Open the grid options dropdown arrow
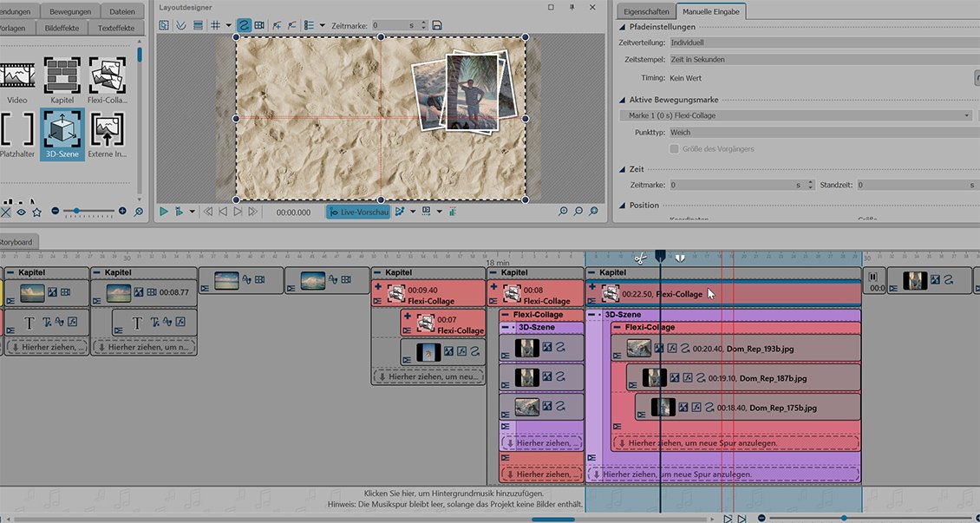980x523 pixels. click(x=228, y=25)
